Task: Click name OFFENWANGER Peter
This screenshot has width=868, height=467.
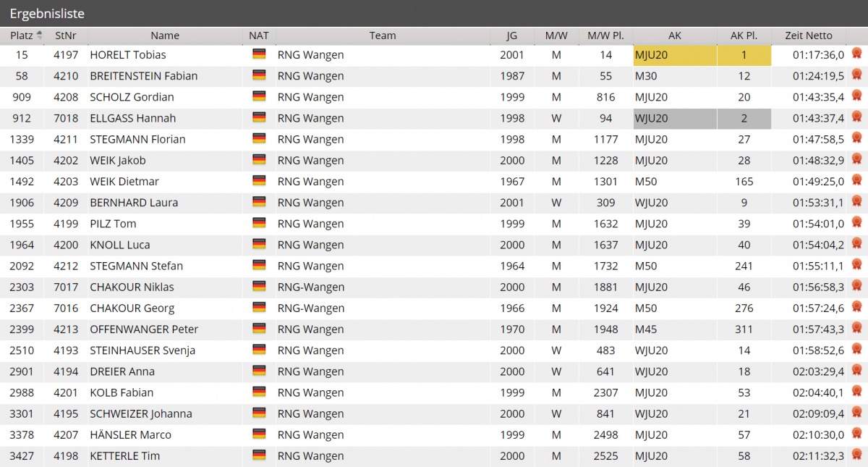Action: pyautogui.click(x=144, y=329)
